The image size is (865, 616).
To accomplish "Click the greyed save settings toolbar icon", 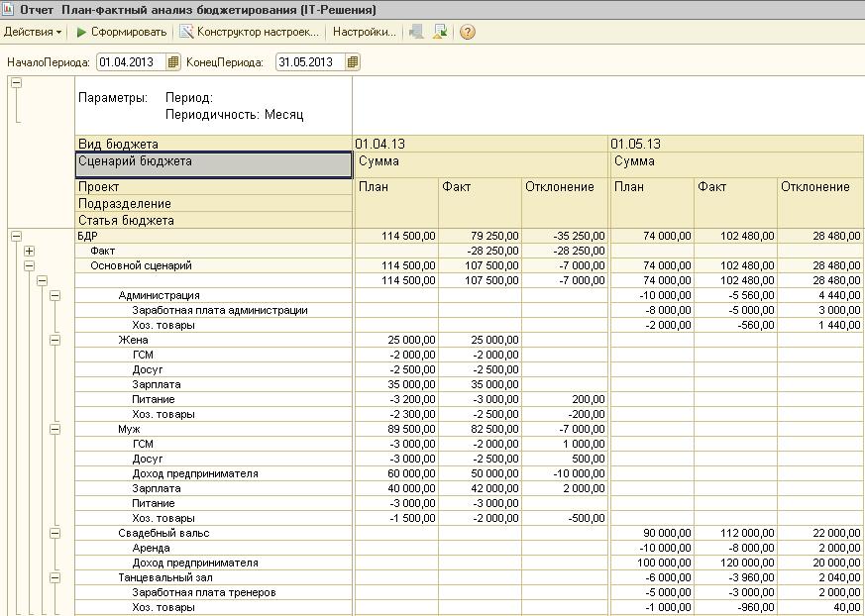I will (416, 32).
